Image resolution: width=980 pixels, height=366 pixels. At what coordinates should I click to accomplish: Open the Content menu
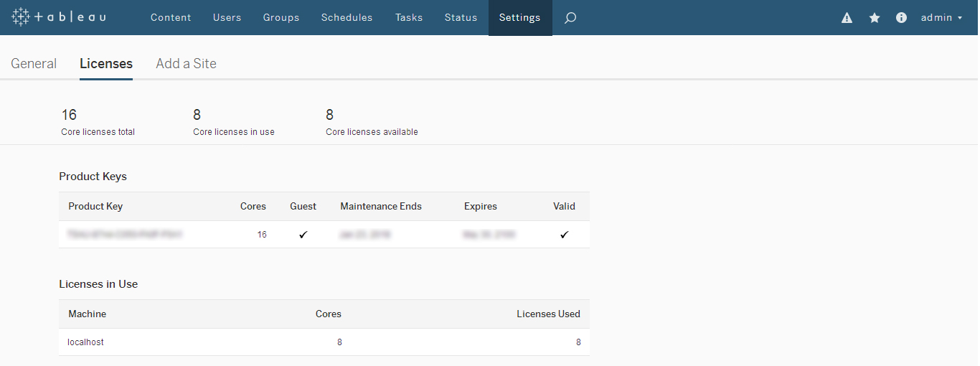171,18
